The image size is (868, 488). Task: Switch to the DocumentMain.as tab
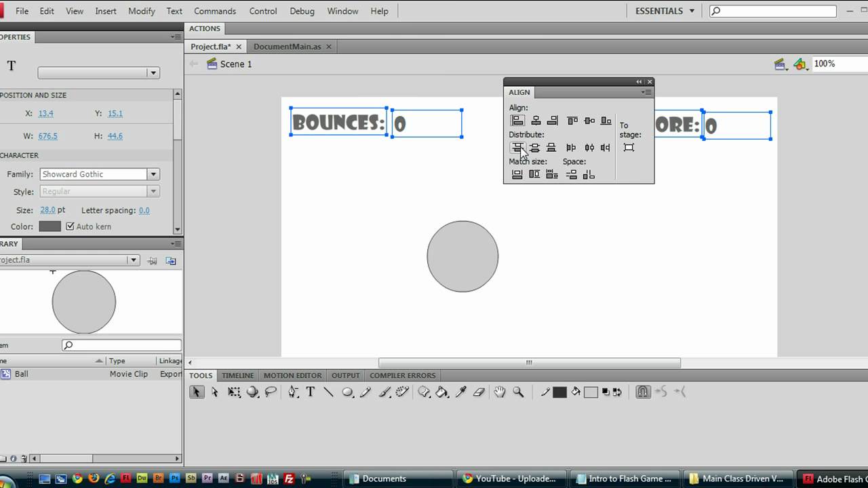[x=287, y=47]
